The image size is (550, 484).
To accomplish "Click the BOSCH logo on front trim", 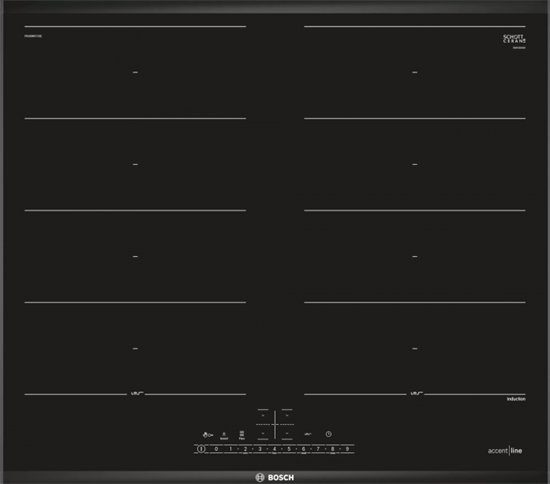I will [275, 477].
